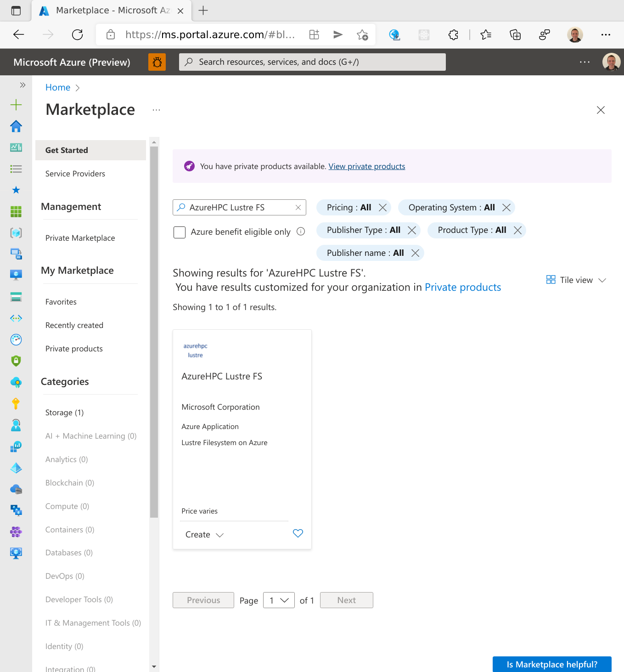The height and width of the screenshot is (672, 624).
Task: Select Private Marketplace in left menu
Action: [x=80, y=238]
